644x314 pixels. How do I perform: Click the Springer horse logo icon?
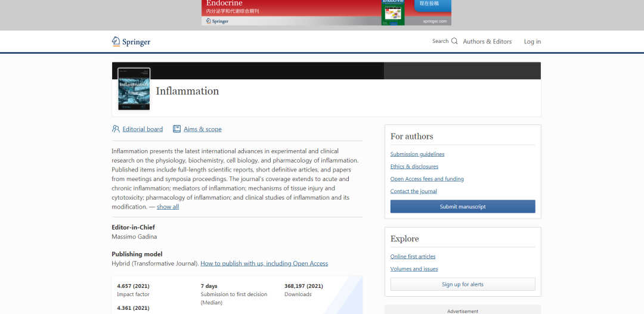click(116, 41)
